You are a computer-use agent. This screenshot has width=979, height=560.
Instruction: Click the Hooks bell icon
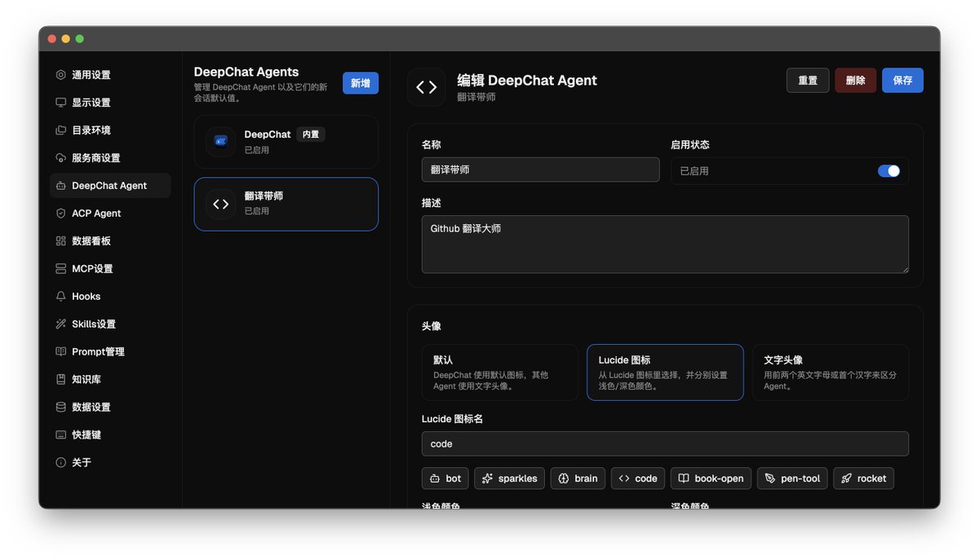point(60,297)
